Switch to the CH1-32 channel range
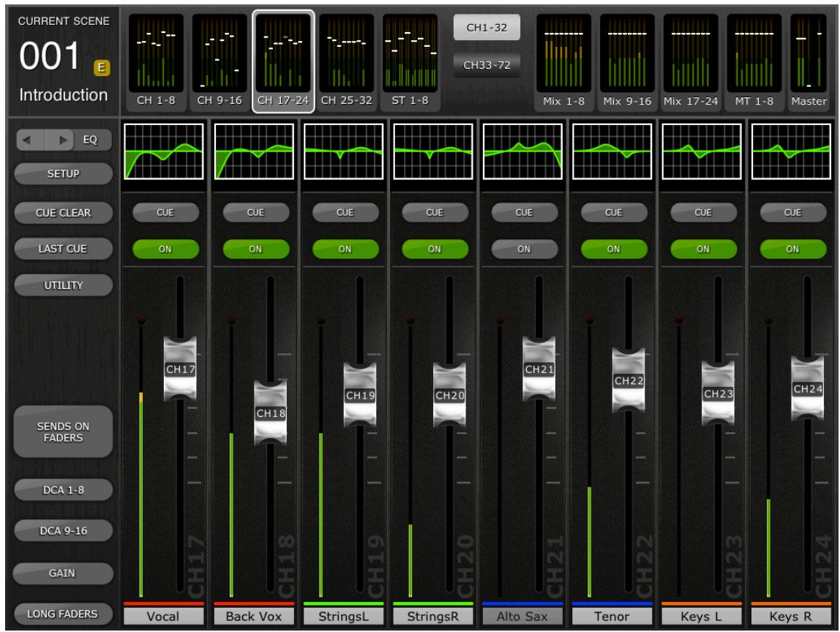This screenshot has width=840, height=632. pyautogui.click(x=487, y=27)
